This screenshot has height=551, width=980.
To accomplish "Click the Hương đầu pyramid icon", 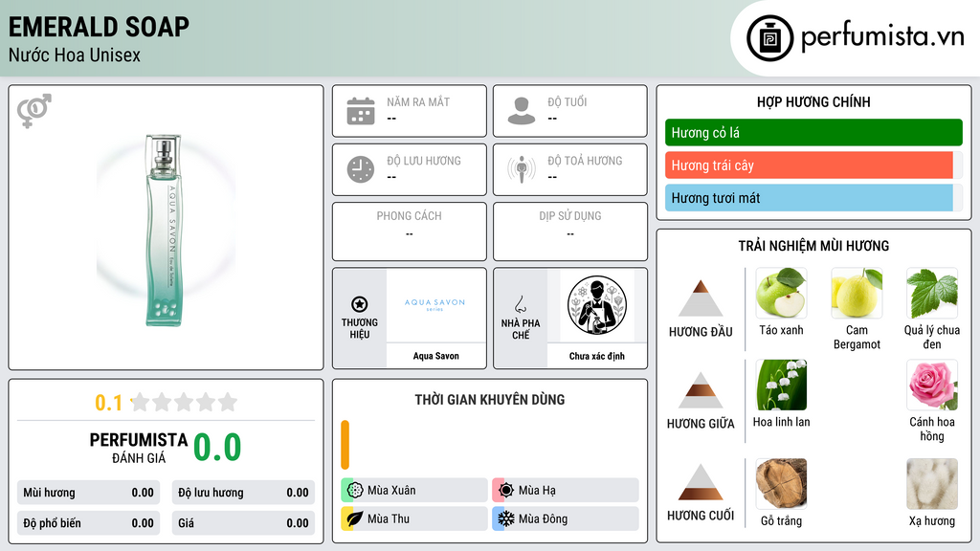I will click(x=701, y=298).
